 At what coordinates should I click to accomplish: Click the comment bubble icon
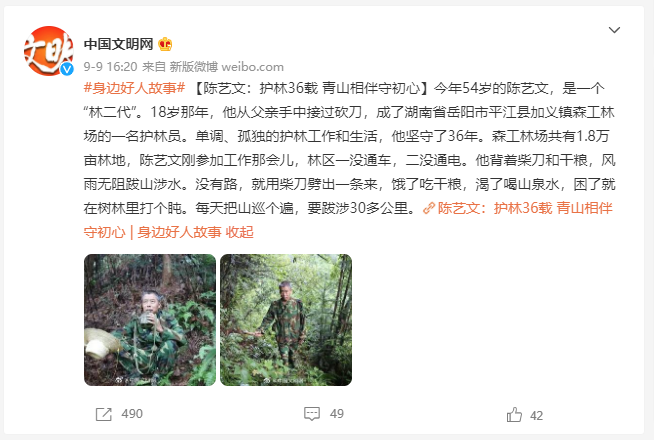pos(312,414)
